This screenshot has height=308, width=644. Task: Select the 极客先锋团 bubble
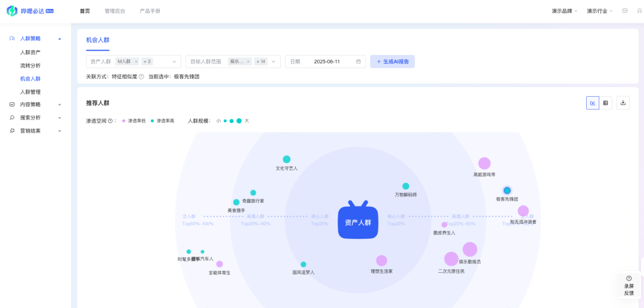(507, 190)
